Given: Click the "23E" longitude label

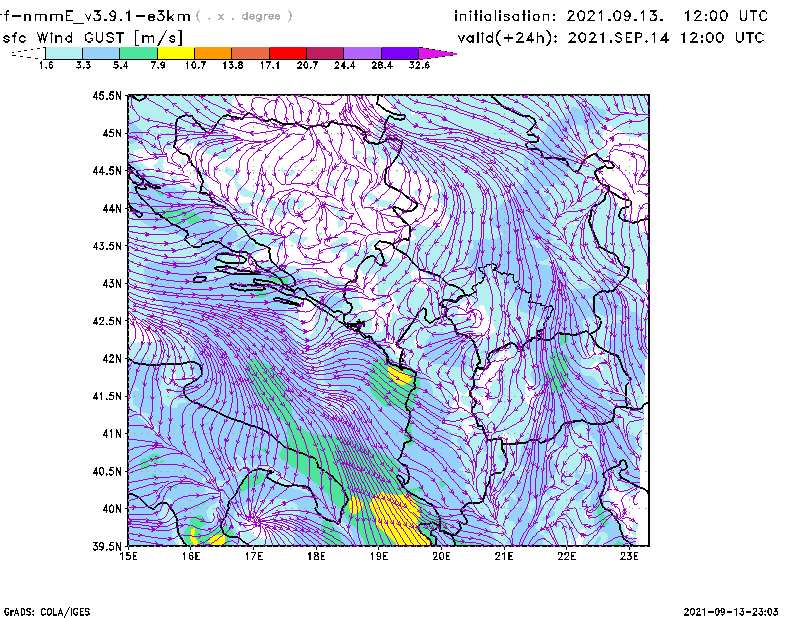Looking at the screenshot, I should pyautogui.click(x=629, y=556).
